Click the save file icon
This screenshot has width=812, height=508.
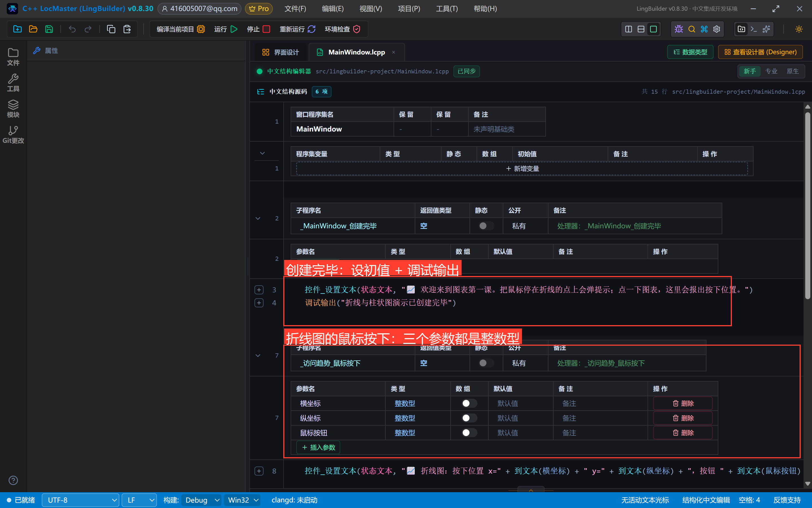[x=49, y=29]
